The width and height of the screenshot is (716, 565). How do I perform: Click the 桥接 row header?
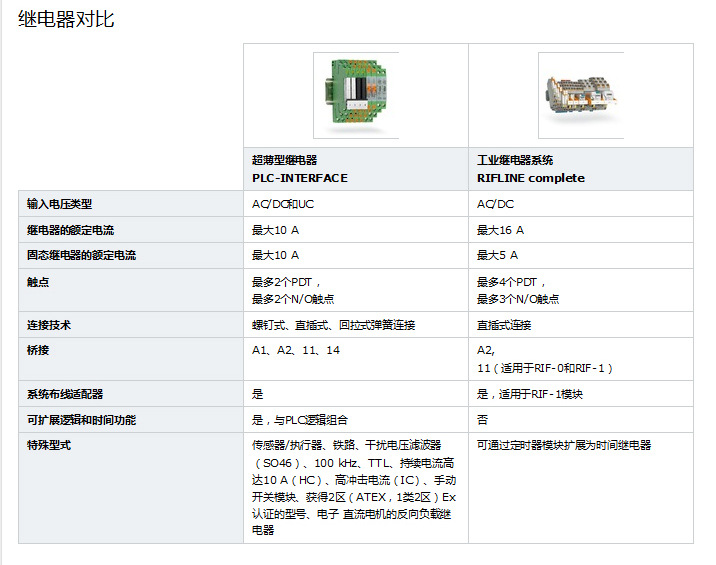(x=38, y=350)
